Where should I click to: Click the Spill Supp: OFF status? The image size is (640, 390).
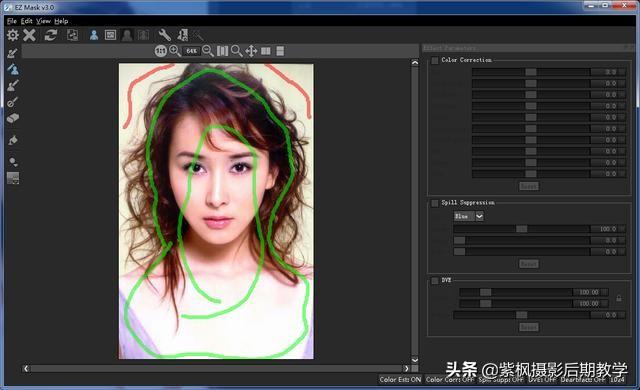click(x=501, y=379)
